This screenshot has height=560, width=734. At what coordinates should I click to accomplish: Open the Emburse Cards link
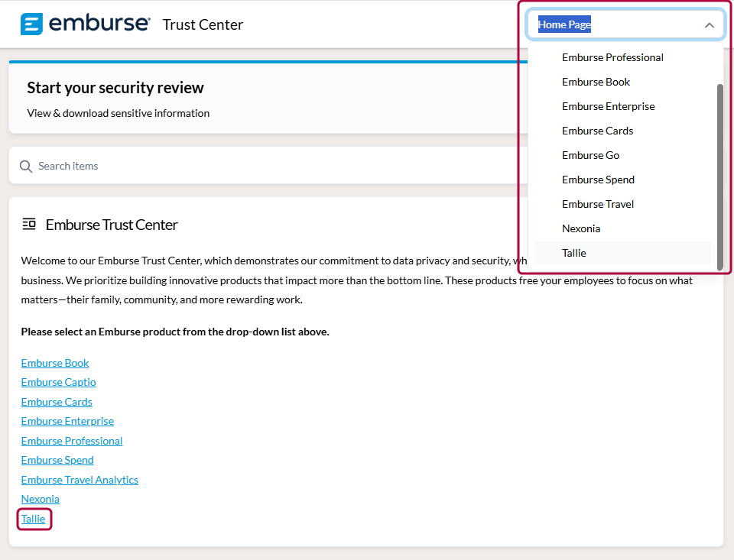click(57, 402)
